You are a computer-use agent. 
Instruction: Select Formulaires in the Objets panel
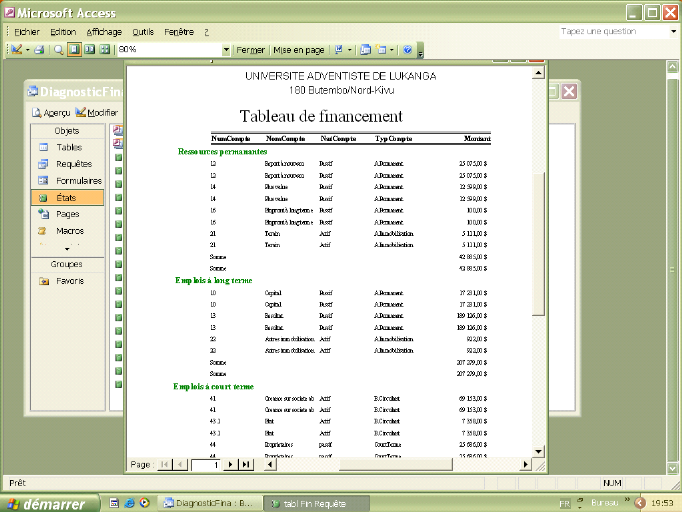(79, 181)
